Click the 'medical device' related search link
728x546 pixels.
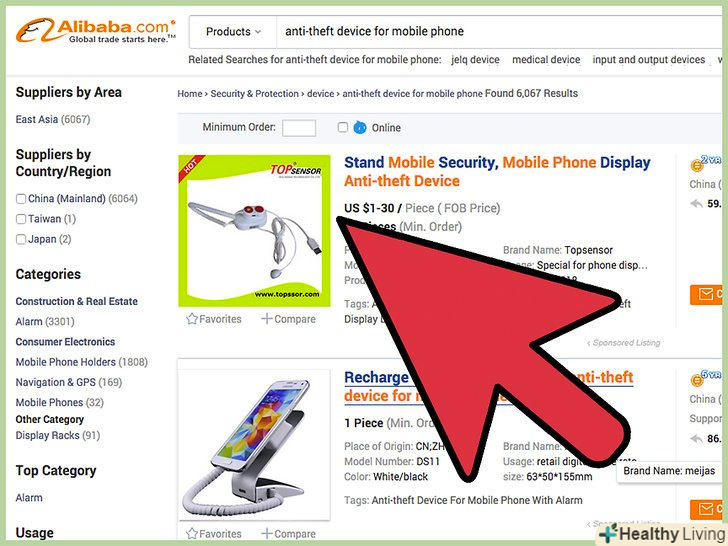pos(546,59)
